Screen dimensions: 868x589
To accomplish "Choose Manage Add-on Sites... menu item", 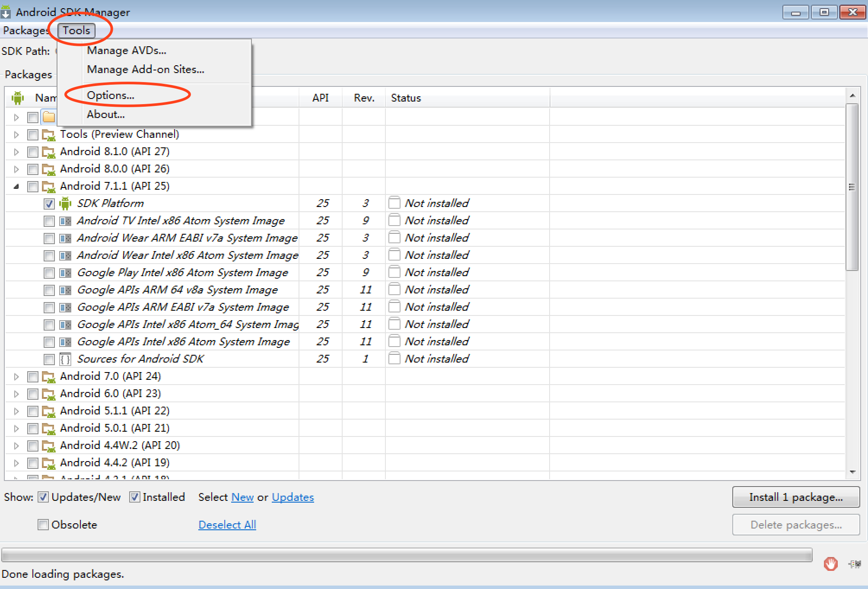I will click(146, 70).
